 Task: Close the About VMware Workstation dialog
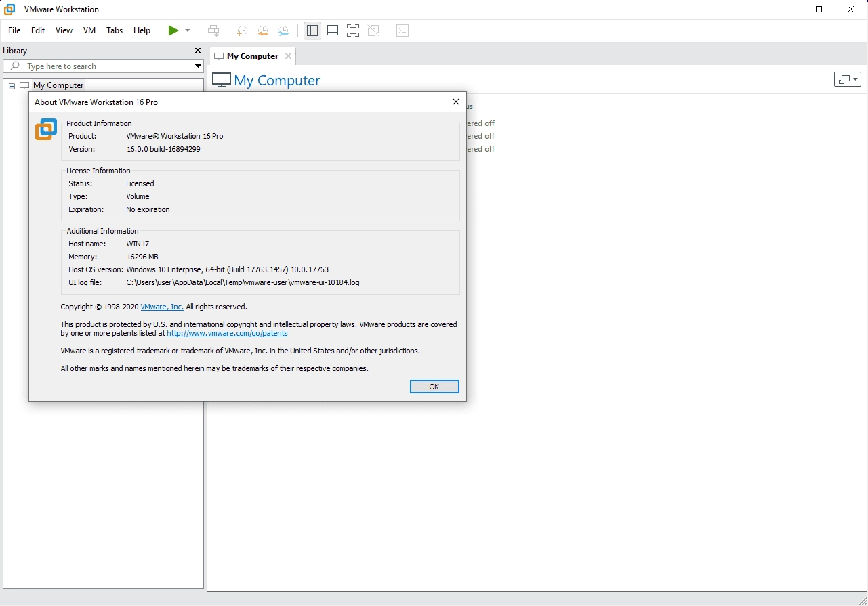(x=456, y=102)
